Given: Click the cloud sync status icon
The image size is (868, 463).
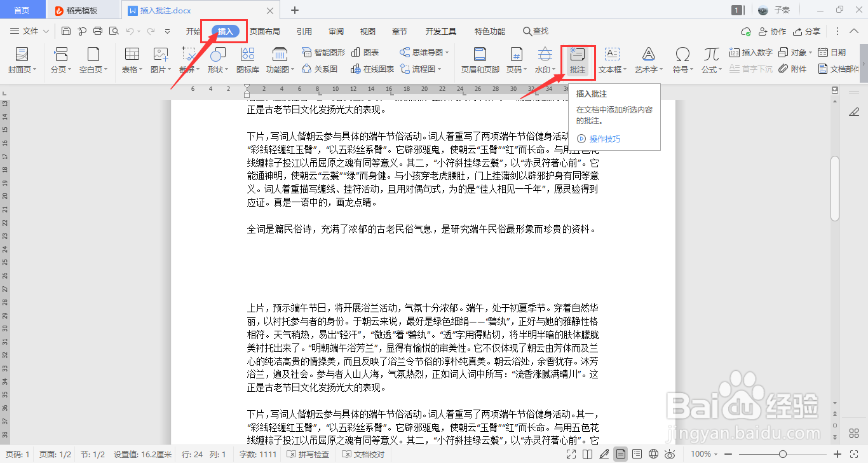Looking at the screenshot, I should pyautogui.click(x=746, y=31).
